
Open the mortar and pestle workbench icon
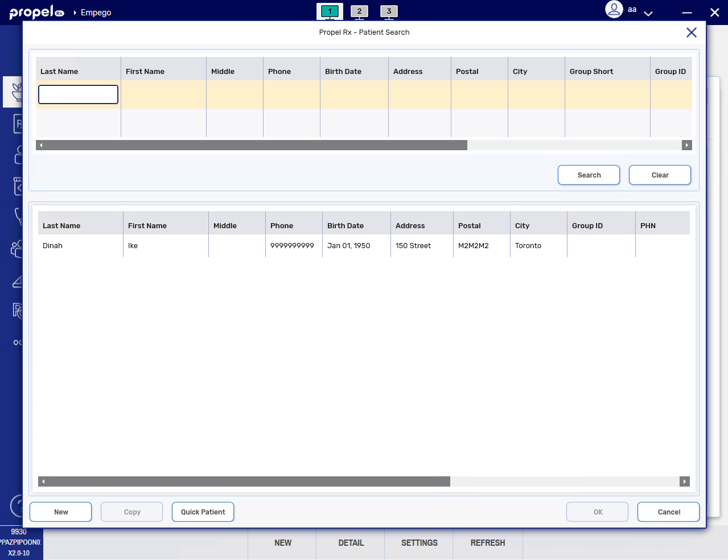(17, 92)
